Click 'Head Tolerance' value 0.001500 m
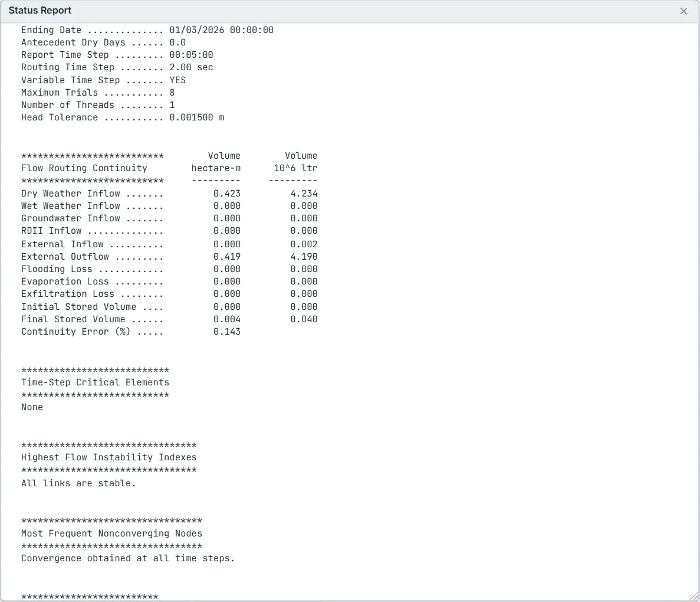The image size is (700, 602). [x=197, y=117]
